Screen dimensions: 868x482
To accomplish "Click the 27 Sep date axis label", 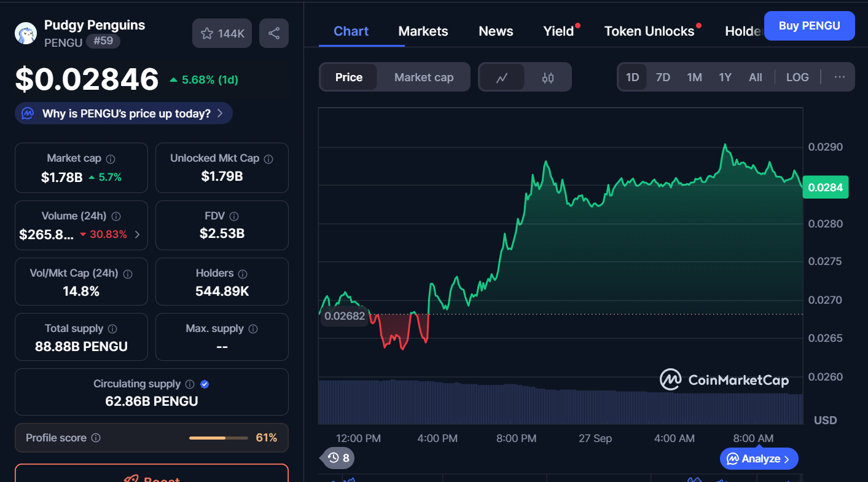I will tap(595, 438).
